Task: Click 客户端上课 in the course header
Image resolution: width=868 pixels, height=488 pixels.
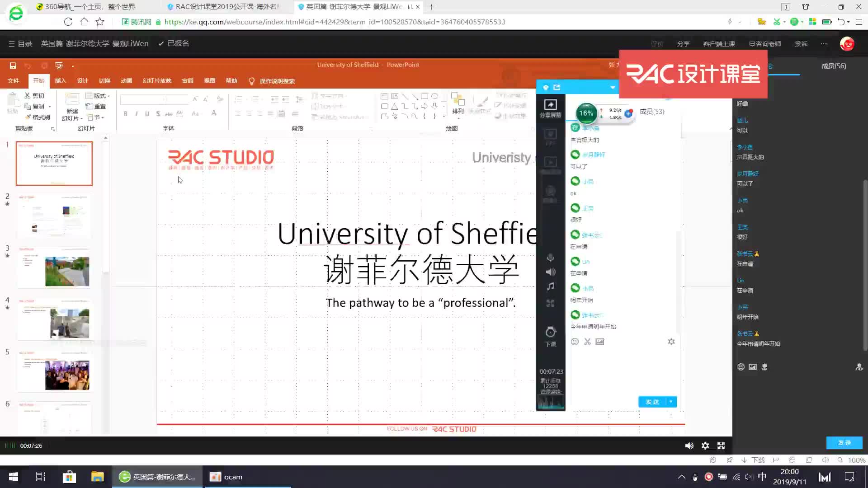Action: click(x=719, y=44)
